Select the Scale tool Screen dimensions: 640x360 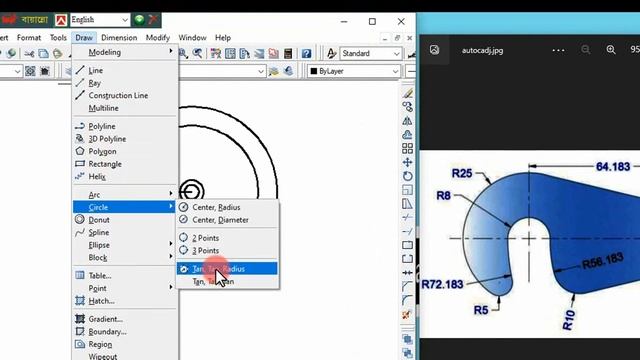407,190
